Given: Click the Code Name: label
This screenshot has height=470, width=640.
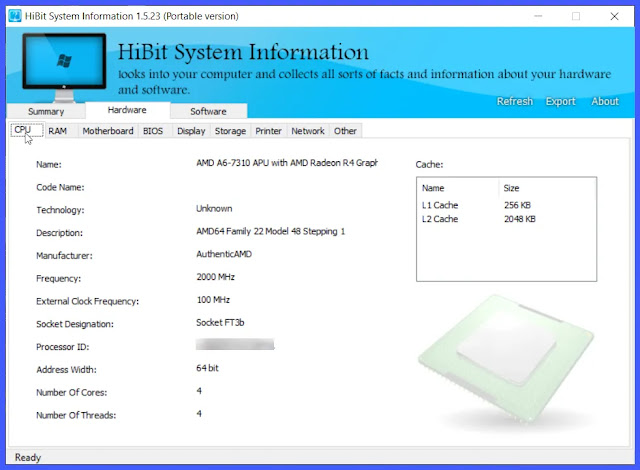Looking at the screenshot, I should tap(60, 187).
